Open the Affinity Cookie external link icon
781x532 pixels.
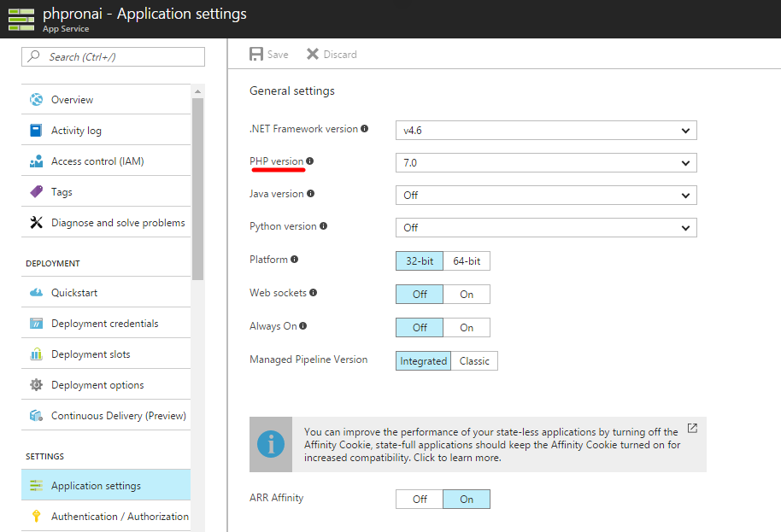point(692,428)
